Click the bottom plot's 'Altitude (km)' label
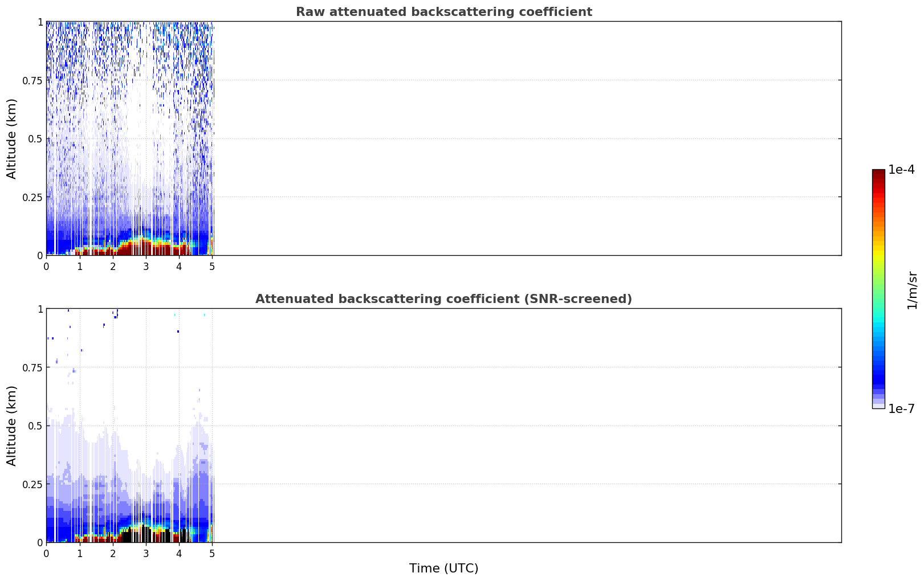The width and height of the screenshot is (924, 581). pyautogui.click(x=12, y=425)
